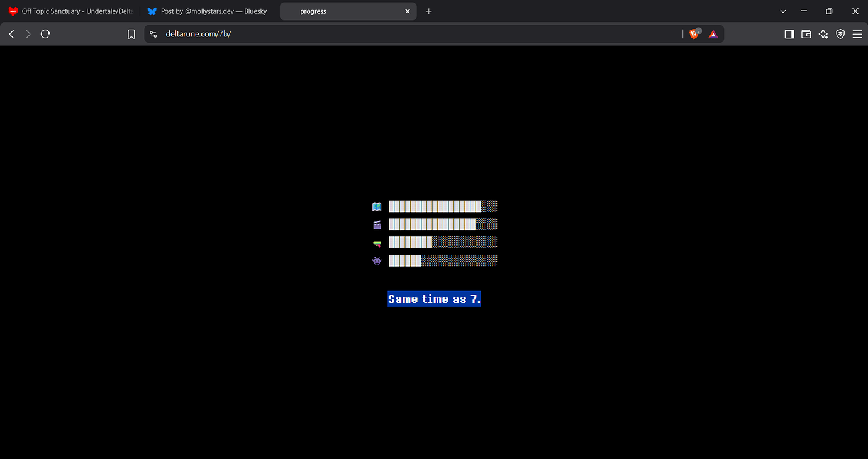Click the progress bar next to the book

click(443, 206)
